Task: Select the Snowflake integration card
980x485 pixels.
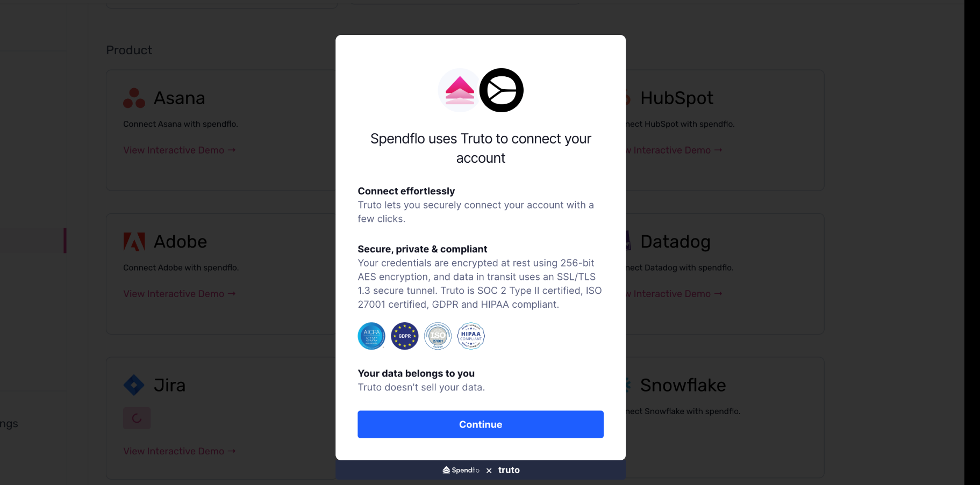Action: pyautogui.click(x=725, y=417)
